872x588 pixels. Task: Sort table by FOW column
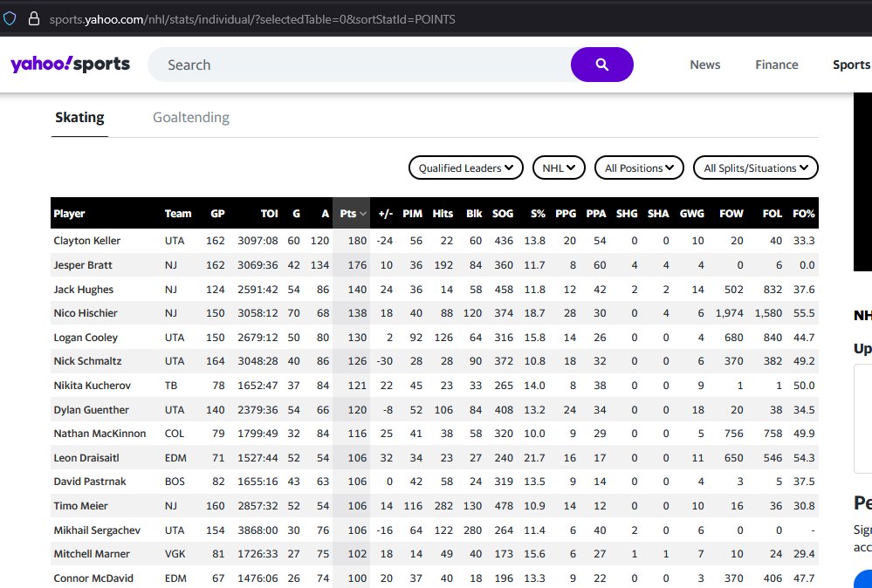[x=731, y=214]
